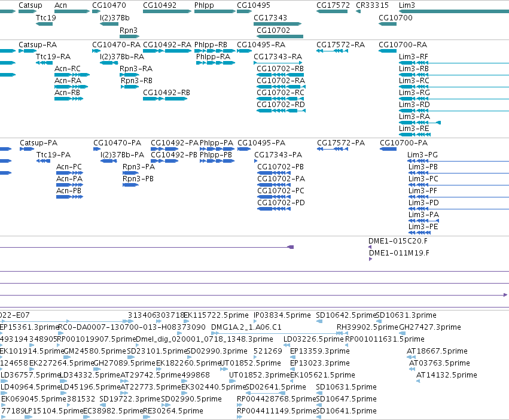The image size is (509, 420).
Task: Select the RE30264.5prime EST label
Action: (x=173, y=411)
